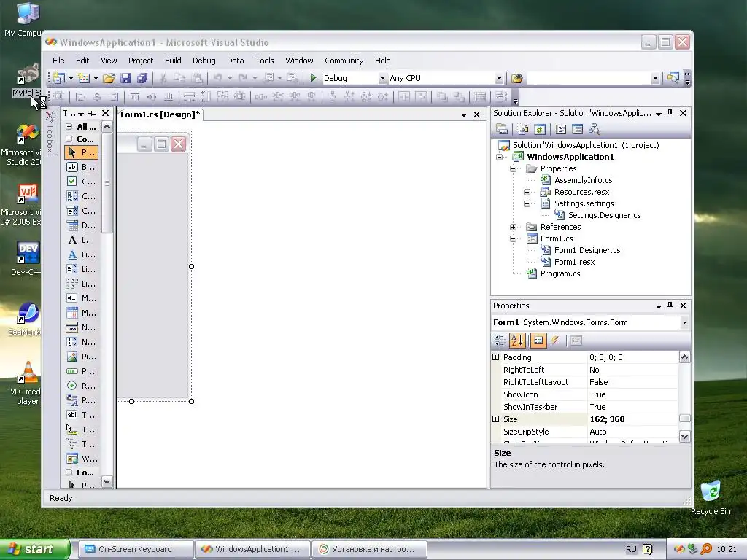Image resolution: width=747 pixels, height=560 pixels.
Task: Select the Pointer tool in Toolbox
Action: pos(81,152)
